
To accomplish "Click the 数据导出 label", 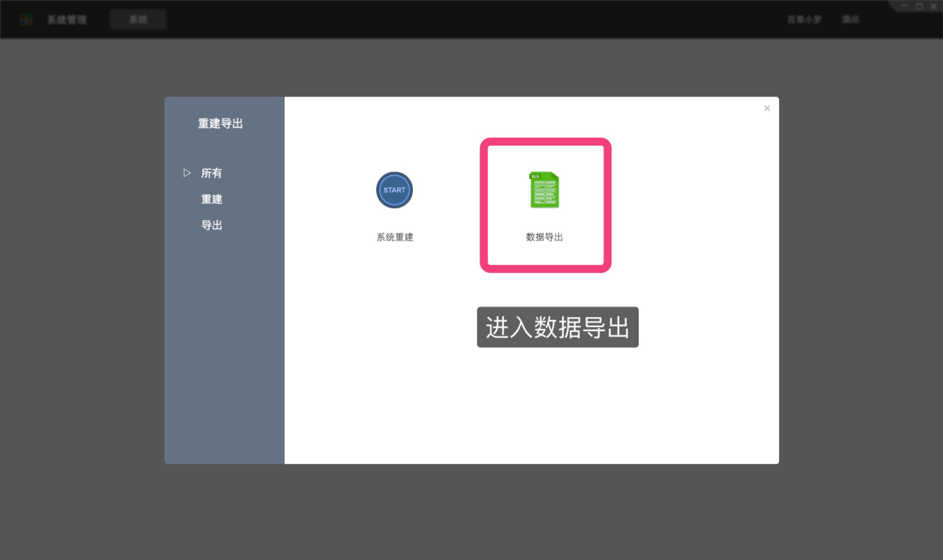I will tap(544, 237).
